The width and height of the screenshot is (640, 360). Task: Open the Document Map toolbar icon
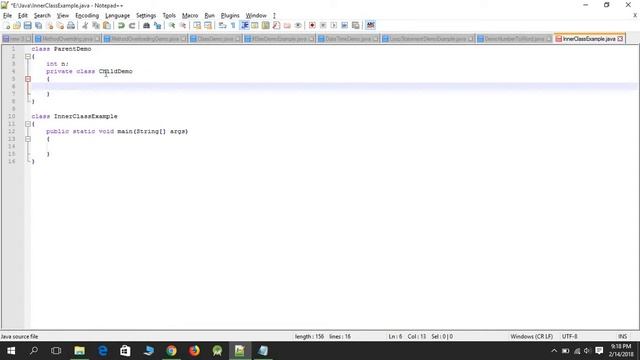(266, 25)
